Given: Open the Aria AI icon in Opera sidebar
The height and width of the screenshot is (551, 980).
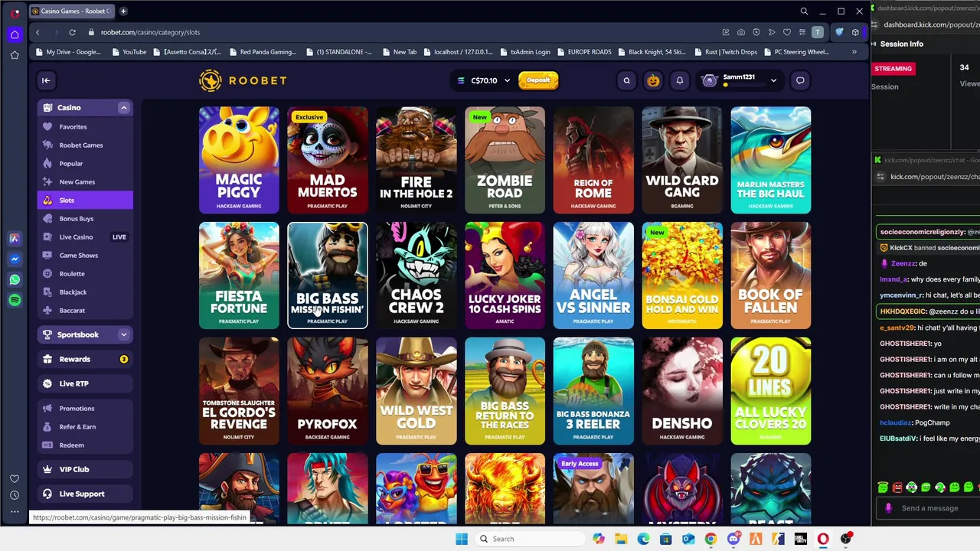Looking at the screenshot, I should pos(15,239).
